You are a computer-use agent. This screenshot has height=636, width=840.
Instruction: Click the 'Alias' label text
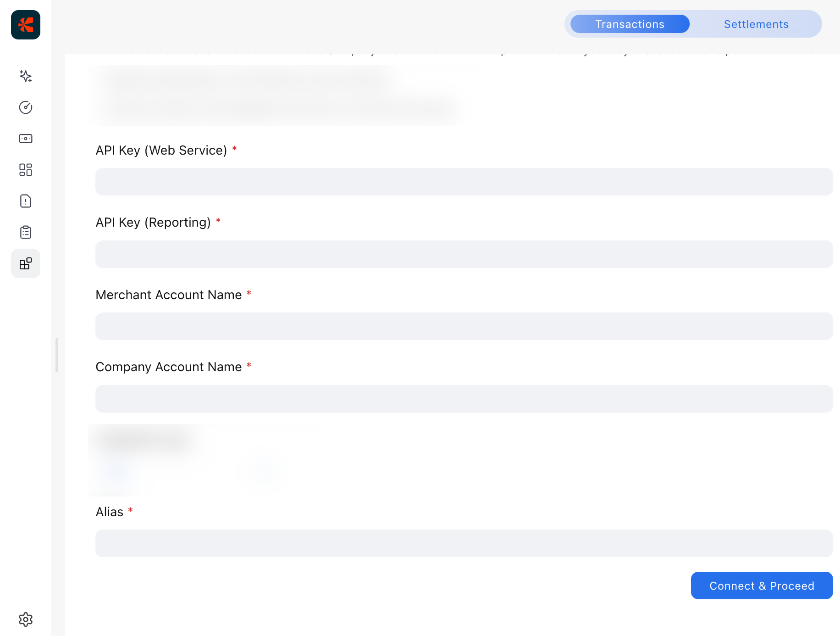point(110,512)
